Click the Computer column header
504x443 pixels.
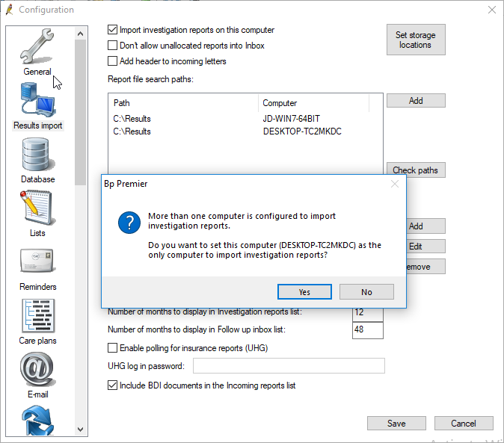314,103
